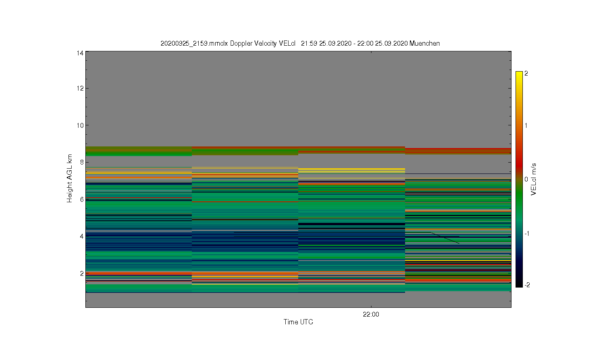Image resolution: width=607 pixels, height=364 pixels.
Task: Click the 10 tick label on height axis
Action: (80, 125)
